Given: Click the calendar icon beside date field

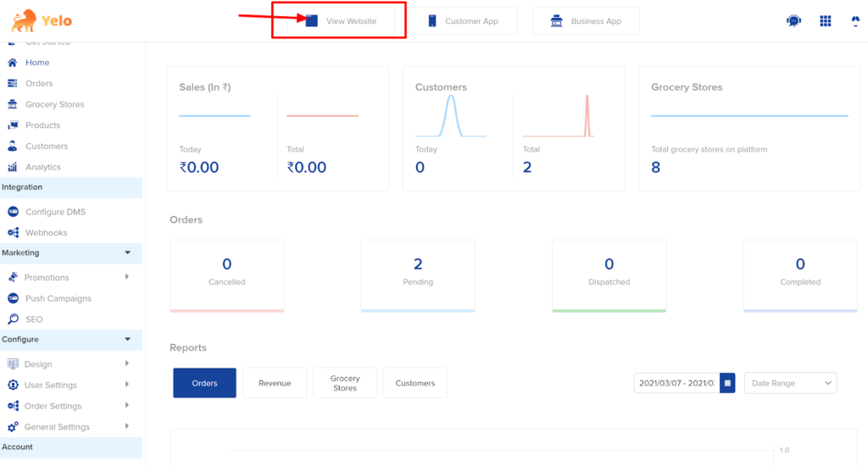Looking at the screenshot, I should pyautogui.click(x=727, y=383).
